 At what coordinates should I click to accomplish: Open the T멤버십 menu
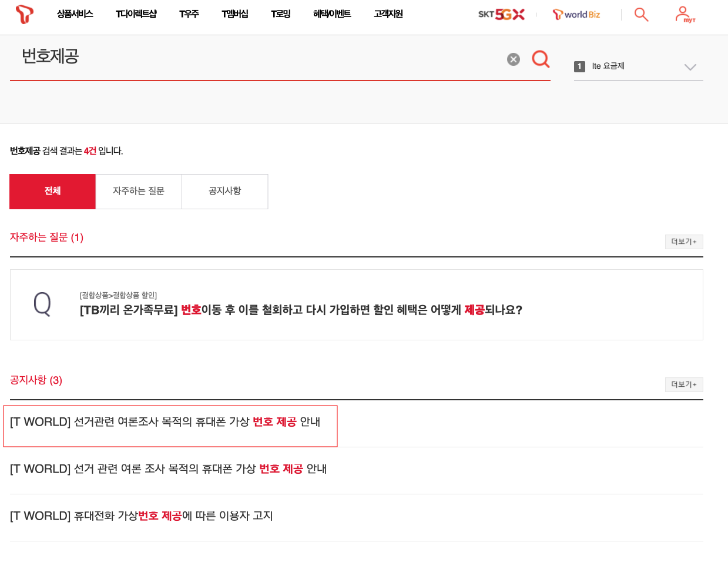[235, 14]
